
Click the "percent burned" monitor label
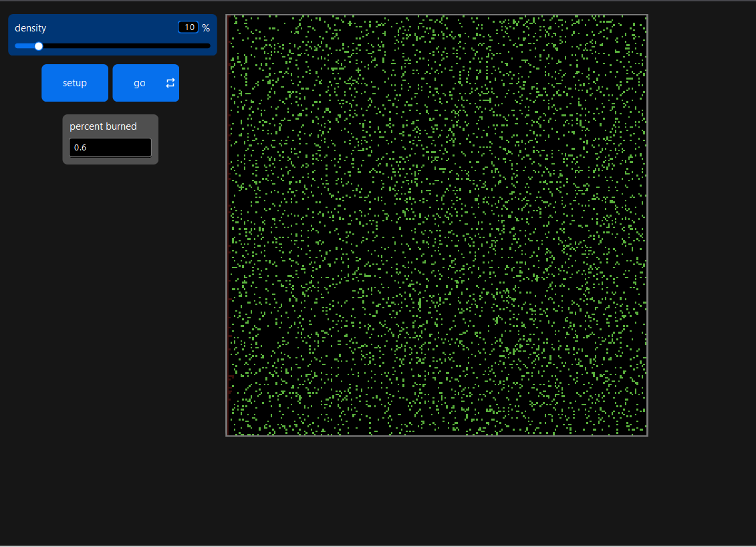tap(103, 126)
